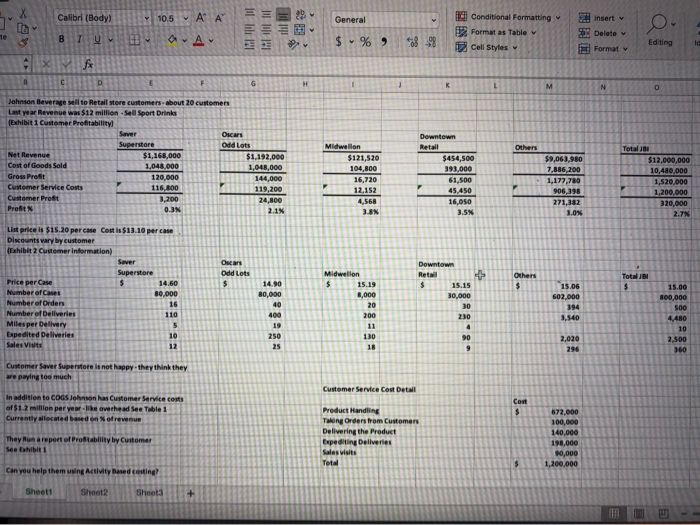This screenshot has height=525, width=700.
Task: Open the Delete cells menu
Action: (602, 33)
